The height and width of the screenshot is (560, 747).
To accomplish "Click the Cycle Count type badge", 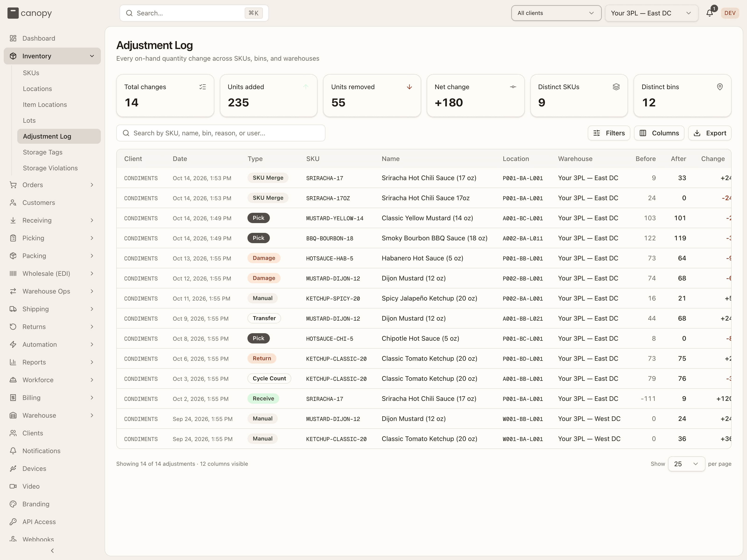I will 269,378.
